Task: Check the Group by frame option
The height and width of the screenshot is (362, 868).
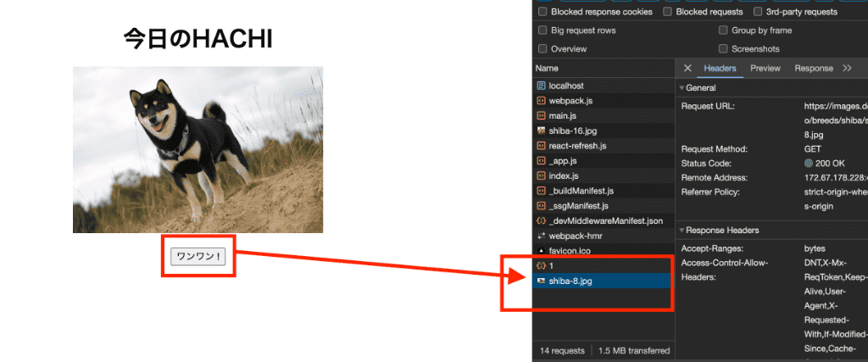Action: [723, 31]
